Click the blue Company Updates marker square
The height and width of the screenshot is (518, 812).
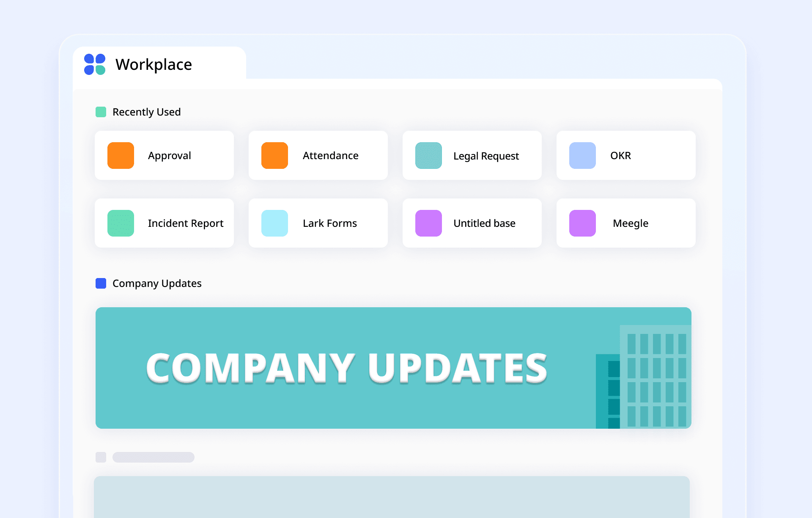(101, 283)
